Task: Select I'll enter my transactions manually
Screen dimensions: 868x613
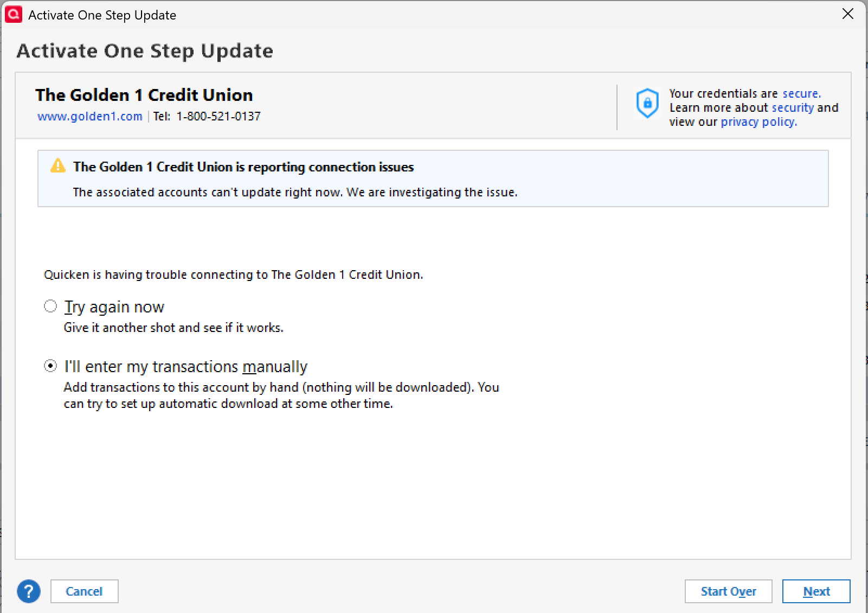Action: point(50,366)
